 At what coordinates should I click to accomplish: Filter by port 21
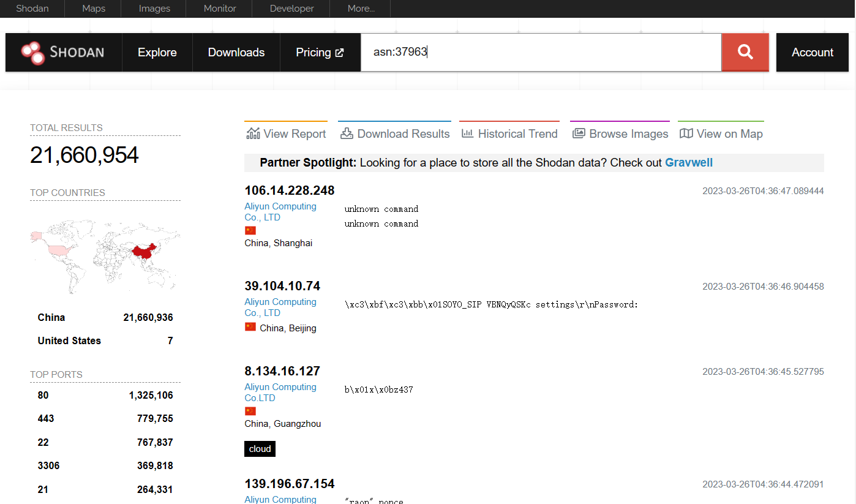click(x=43, y=489)
